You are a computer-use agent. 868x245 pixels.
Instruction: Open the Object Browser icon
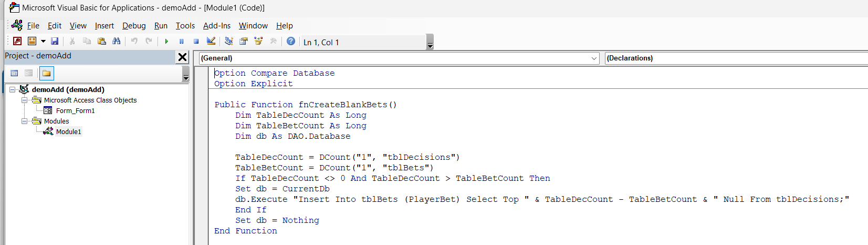258,41
